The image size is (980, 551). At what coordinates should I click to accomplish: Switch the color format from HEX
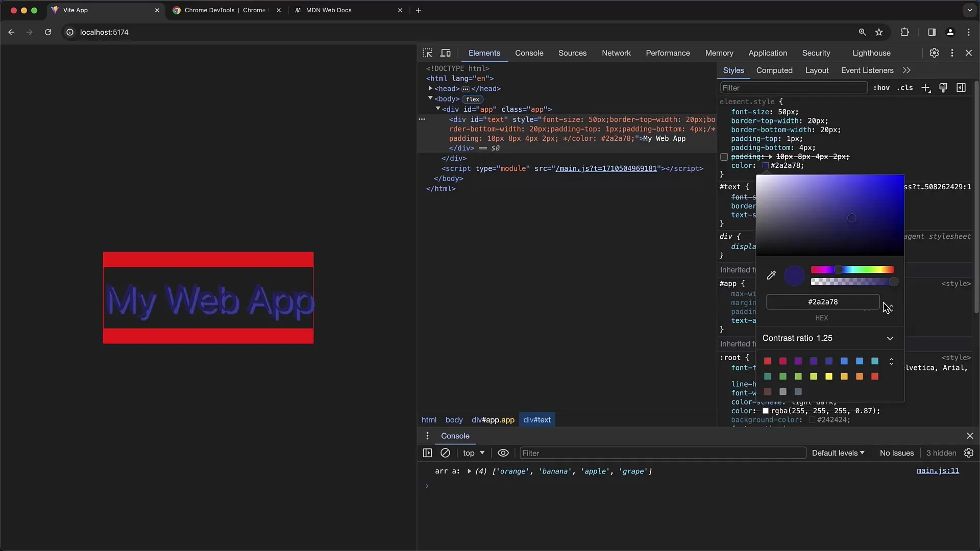click(x=890, y=307)
